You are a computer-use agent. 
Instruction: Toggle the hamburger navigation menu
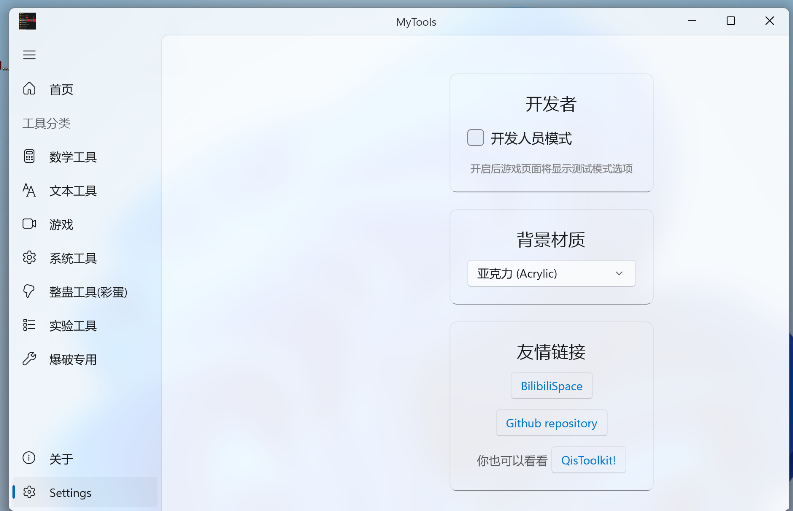click(x=29, y=55)
